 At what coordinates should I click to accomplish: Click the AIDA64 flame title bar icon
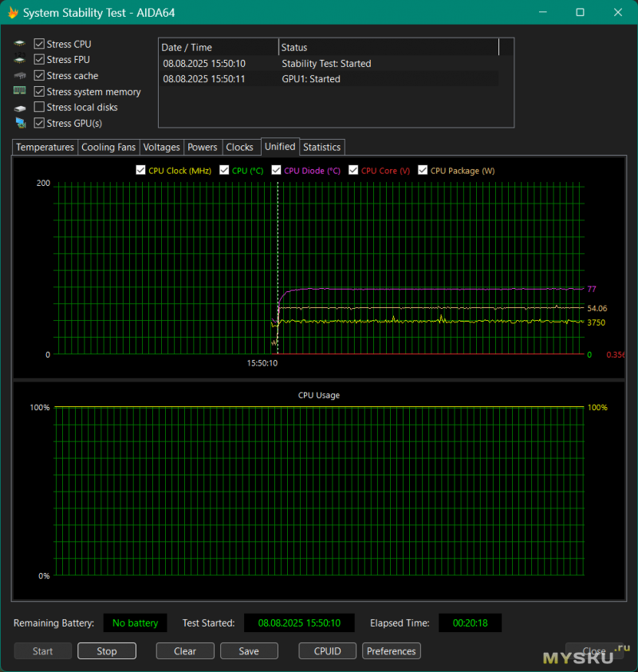pos(13,13)
